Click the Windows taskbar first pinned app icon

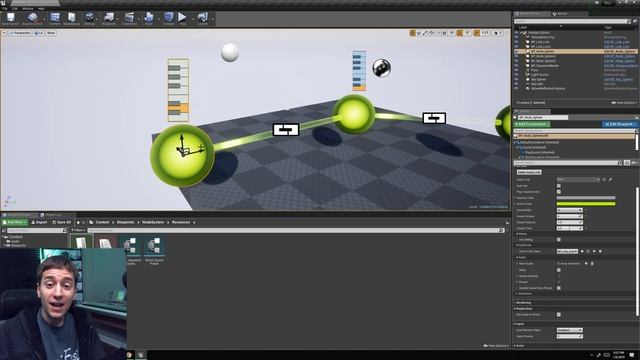point(130,355)
